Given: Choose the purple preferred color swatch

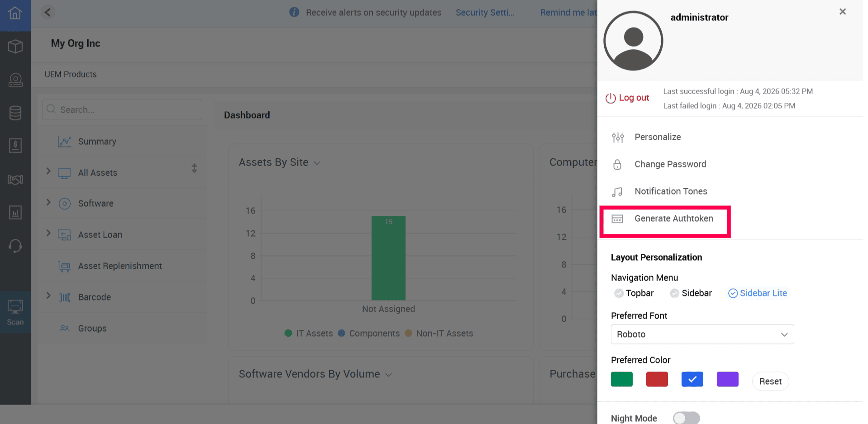Looking at the screenshot, I should pos(728,379).
